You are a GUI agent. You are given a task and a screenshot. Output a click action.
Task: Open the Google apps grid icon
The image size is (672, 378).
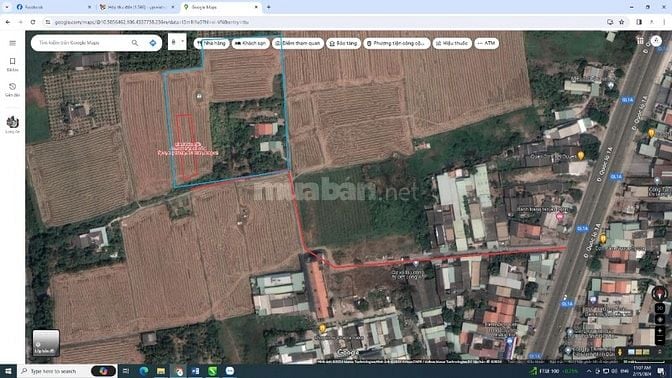[x=640, y=41]
